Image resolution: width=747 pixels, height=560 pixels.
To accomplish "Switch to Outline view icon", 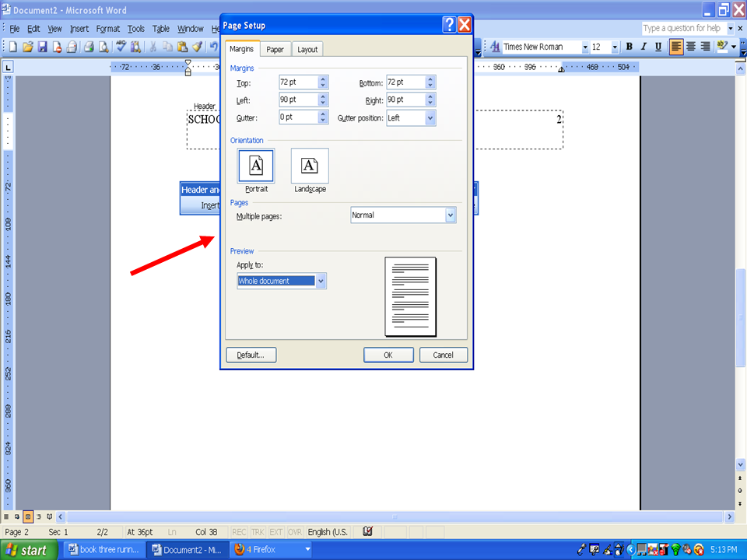I will point(39,516).
